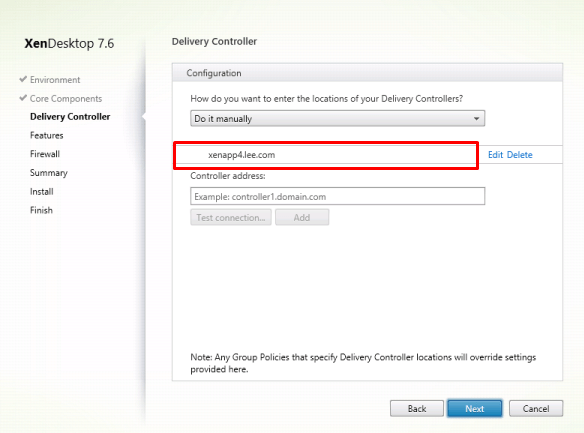
Task: Select the Finish step
Action: [41, 210]
